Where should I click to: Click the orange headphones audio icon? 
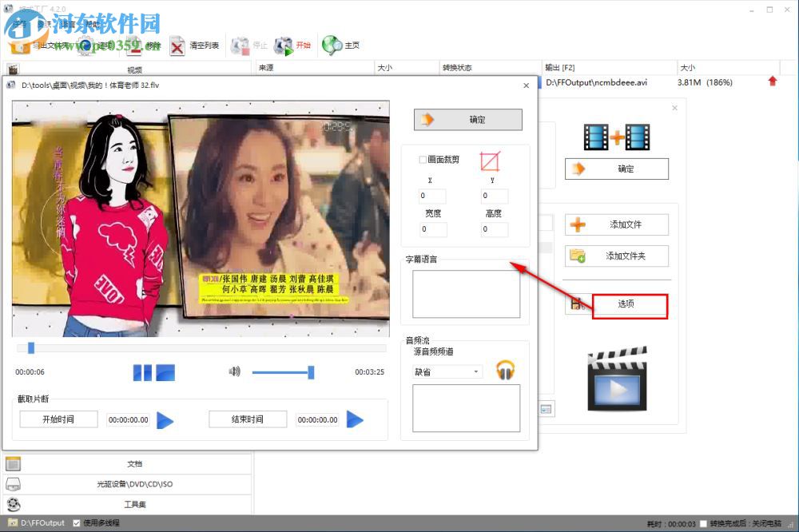tap(505, 370)
